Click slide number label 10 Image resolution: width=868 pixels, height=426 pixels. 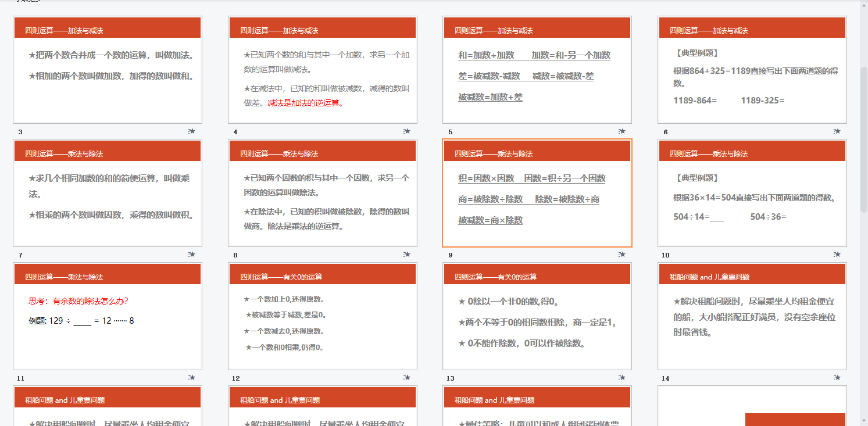[x=666, y=255]
